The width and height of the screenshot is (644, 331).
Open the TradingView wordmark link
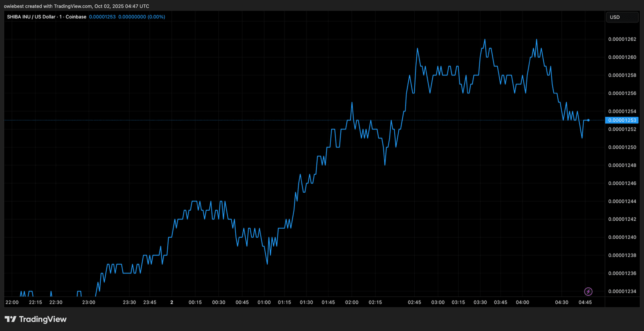[x=43, y=319]
